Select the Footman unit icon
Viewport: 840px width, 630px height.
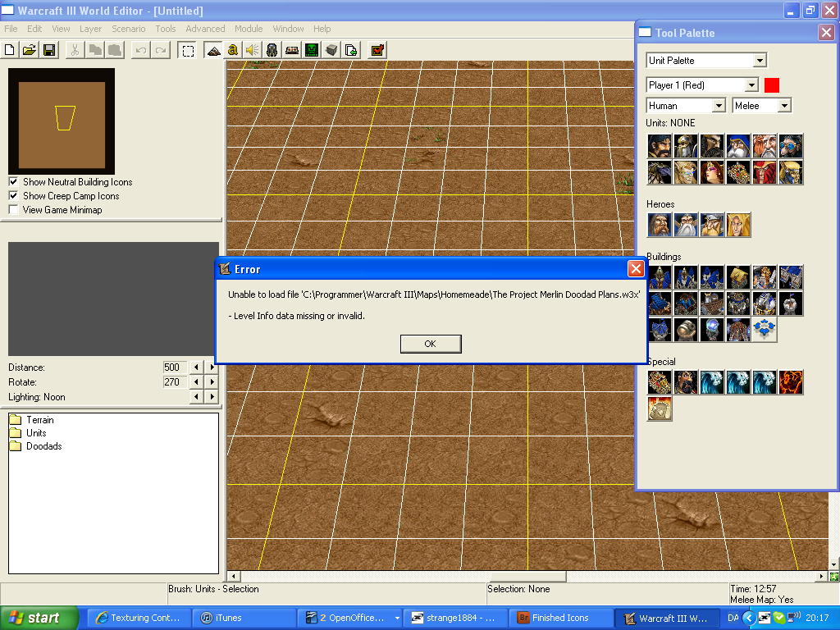click(x=686, y=146)
